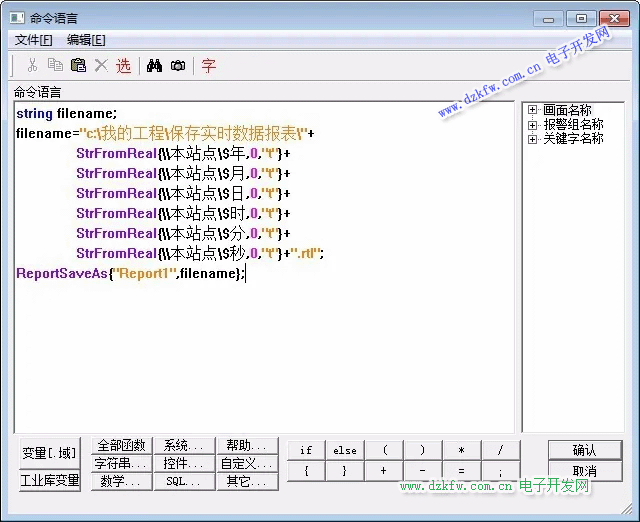
Task: Click the Paste clipboard icon
Action: click(x=78, y=66)
